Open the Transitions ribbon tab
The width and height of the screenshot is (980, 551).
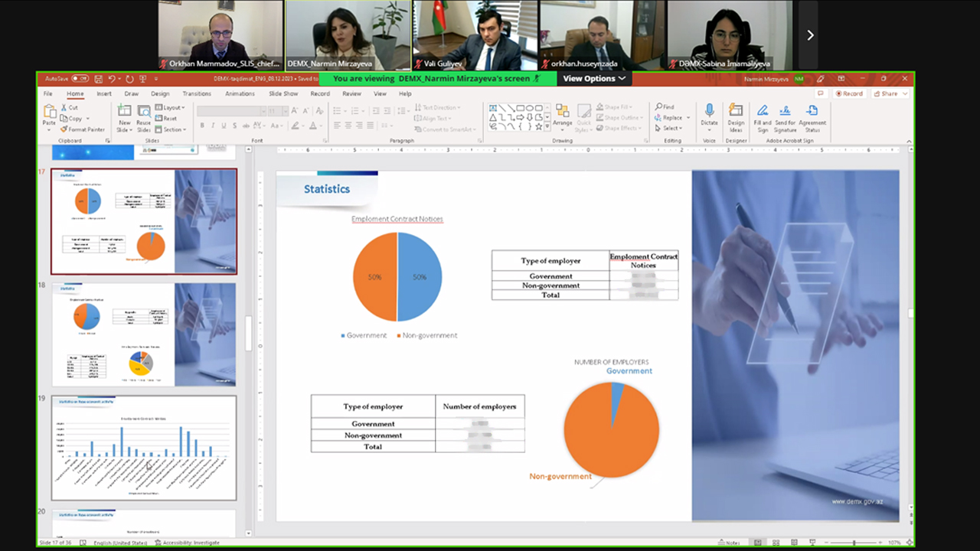pos(197,93)
